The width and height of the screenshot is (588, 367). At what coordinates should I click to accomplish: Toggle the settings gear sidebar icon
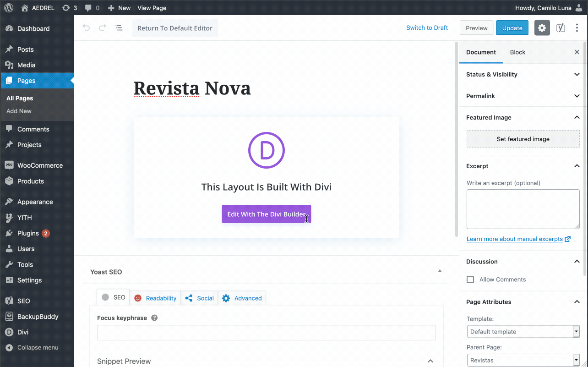[542, 28]
